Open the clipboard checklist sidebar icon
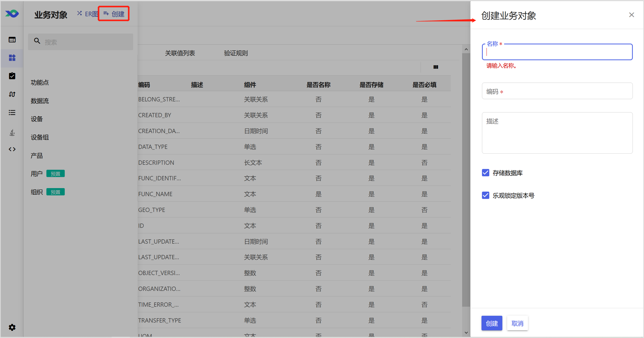 pyautogui.click(x=12, y=76)
